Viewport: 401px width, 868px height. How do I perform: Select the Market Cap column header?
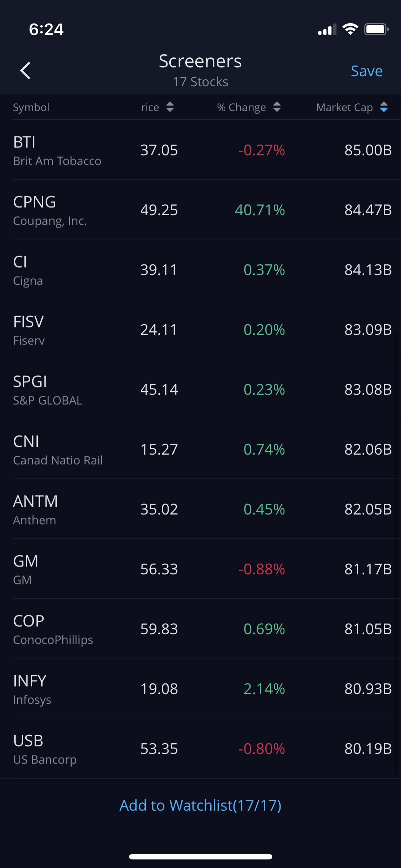[x=344, y=107]
